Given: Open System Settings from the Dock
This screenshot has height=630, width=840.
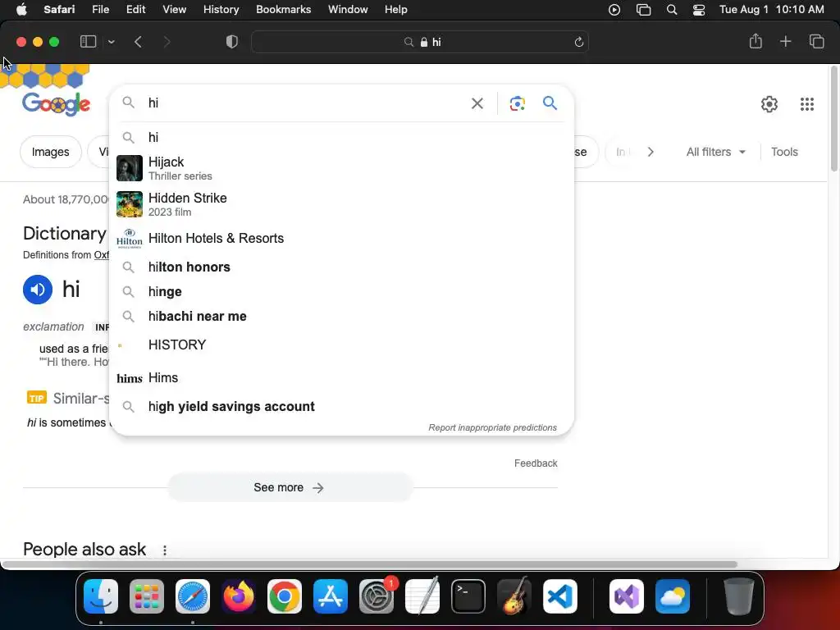Looking at the screenshot, I should pos(377,596).
